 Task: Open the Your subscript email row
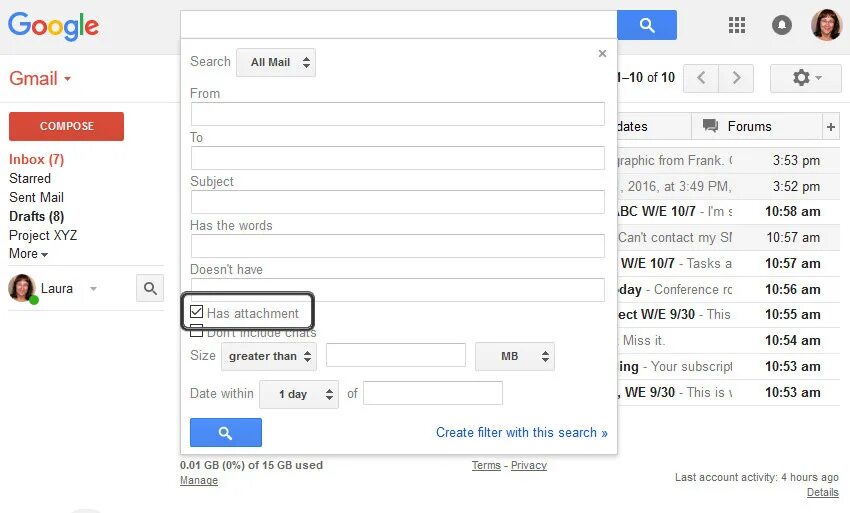click(728, 367)
